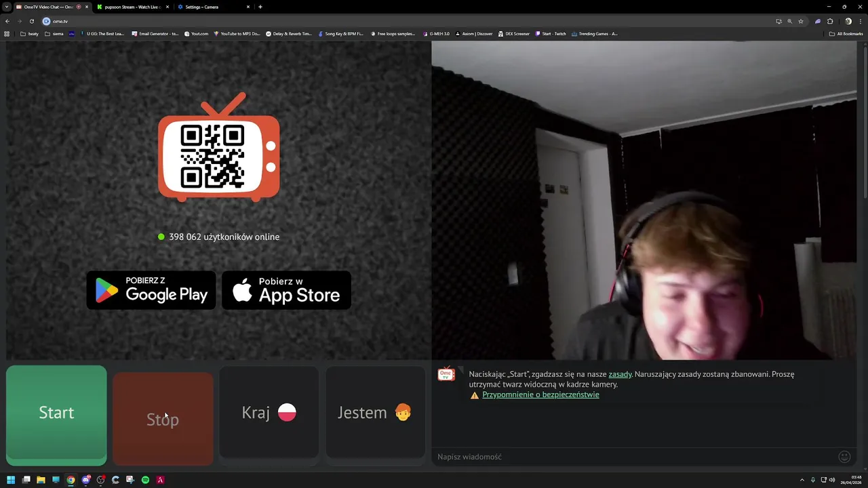Open the emoji picker in chat
The image size is (868, 488).
tap(844, 457)
